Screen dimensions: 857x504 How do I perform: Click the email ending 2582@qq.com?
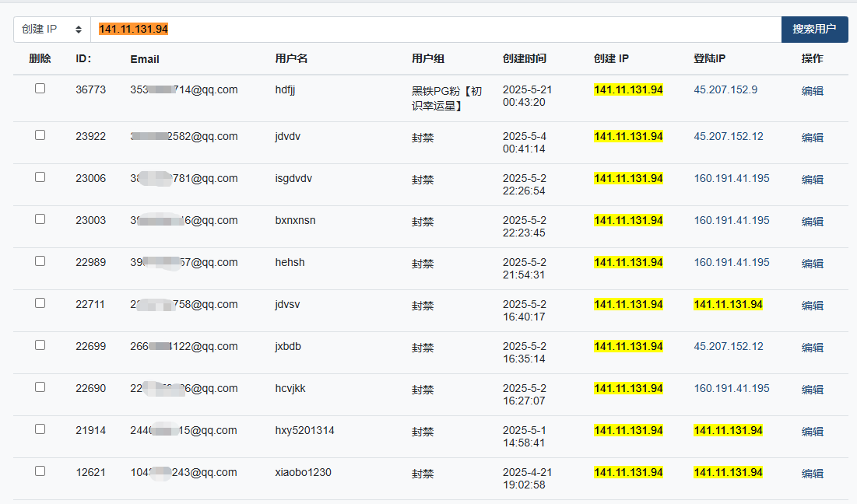tap(184, 137)
